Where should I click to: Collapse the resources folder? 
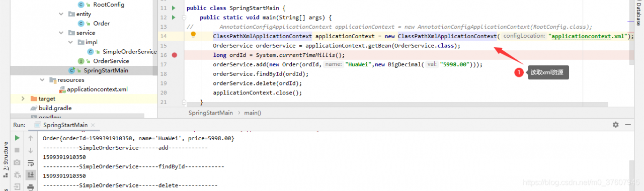click(x=42, y=79)
